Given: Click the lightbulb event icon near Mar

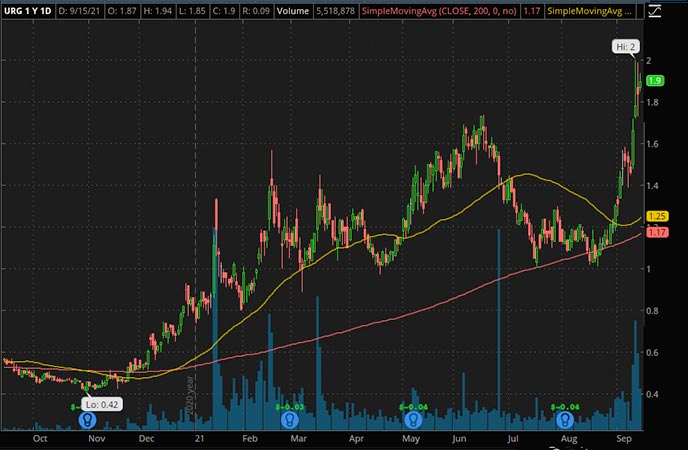Looking at the screenshot, I should coord(290,420).
